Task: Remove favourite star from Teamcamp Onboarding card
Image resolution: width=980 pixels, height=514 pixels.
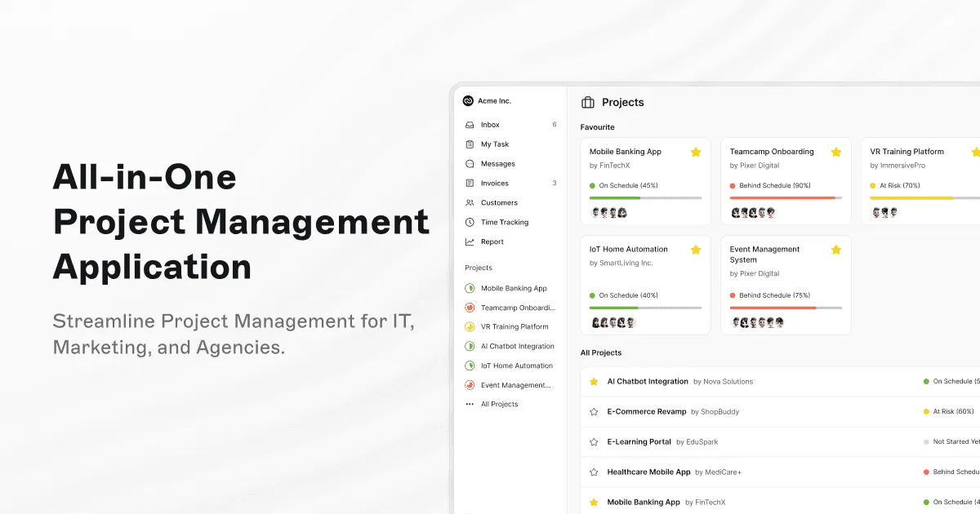Action: pos(836,152)
